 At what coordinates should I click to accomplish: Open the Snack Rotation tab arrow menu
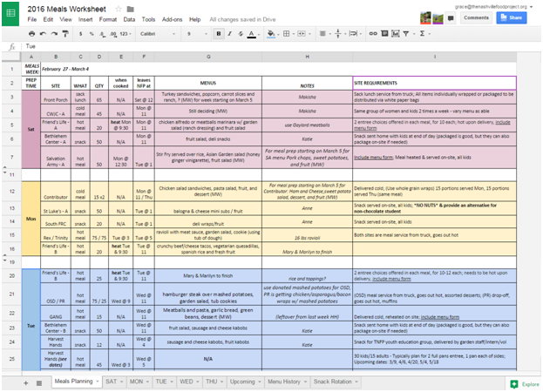coord(356,382)
